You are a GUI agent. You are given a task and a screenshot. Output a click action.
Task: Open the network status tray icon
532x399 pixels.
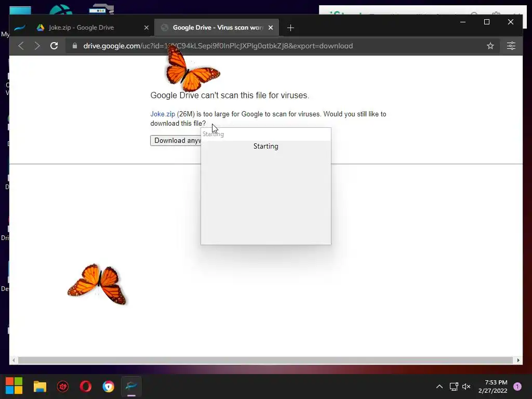pyautogui.click(x=454, y=387)
